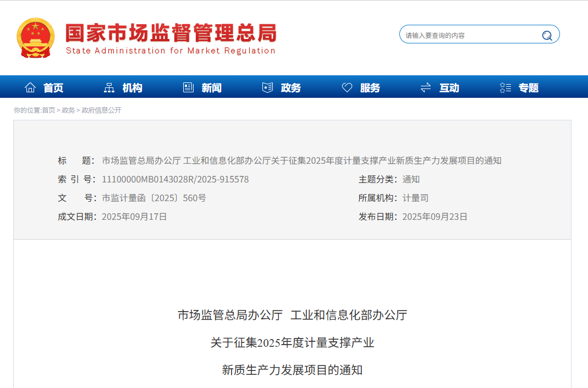Open the 政府信息公开 breadcrumb link
Screen dimensions: 588x388
(101, 110)
